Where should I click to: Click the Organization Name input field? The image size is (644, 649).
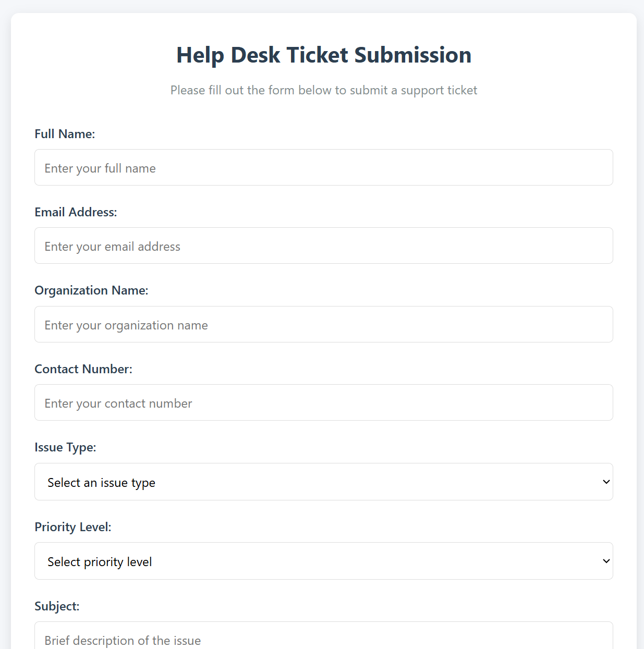click(x=323, y=324)
